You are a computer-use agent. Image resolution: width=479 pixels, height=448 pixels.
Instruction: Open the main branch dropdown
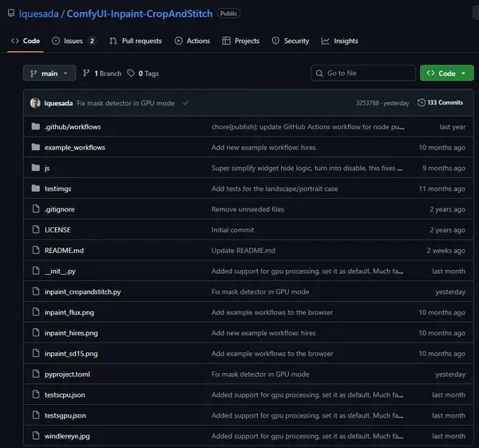coord(49,73)
